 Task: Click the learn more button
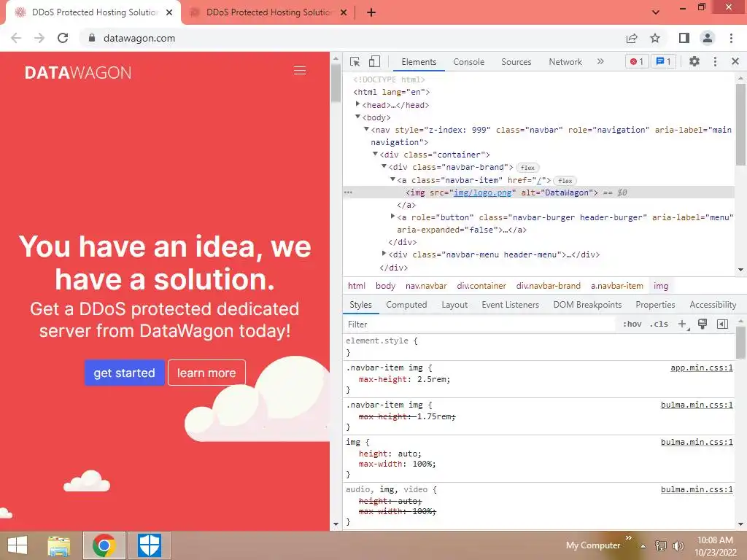pyautogui.click(x=206, y=373)
